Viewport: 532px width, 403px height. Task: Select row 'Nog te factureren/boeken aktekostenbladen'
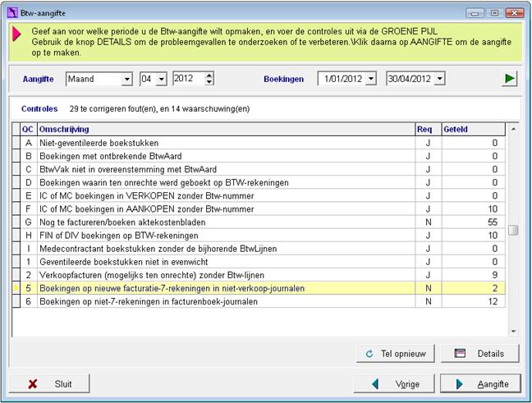tap(259, 222)
